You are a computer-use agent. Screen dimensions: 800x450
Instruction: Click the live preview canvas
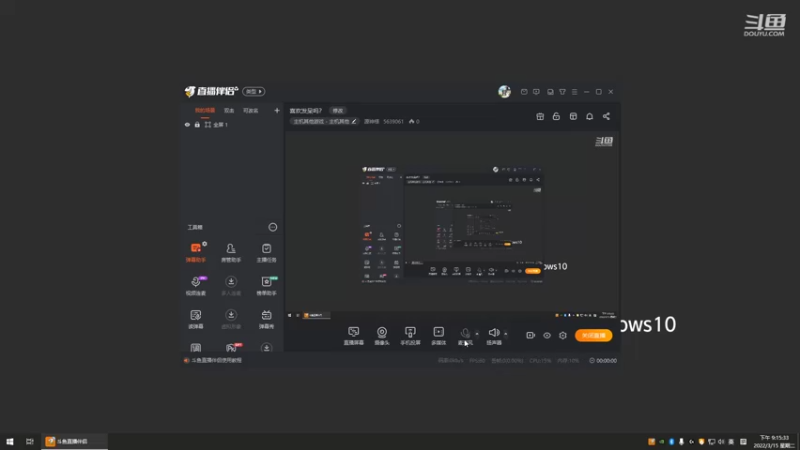coord(452,226)
